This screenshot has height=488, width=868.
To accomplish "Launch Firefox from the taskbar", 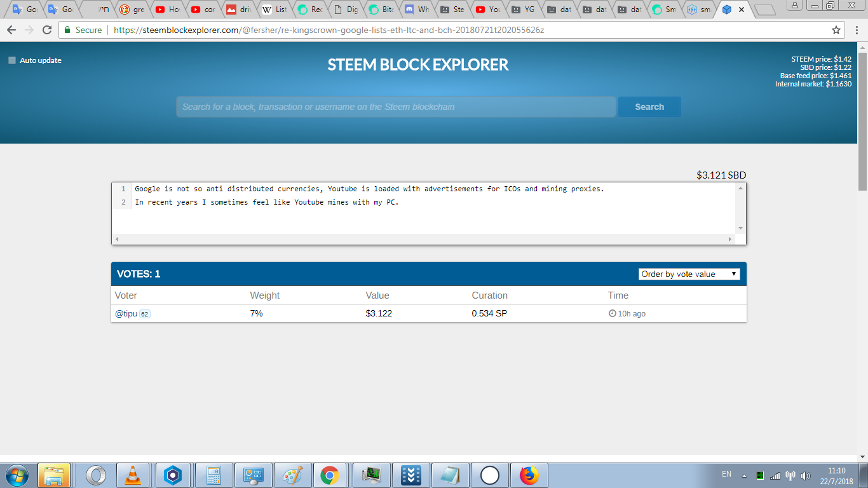I will pos(529,475).
